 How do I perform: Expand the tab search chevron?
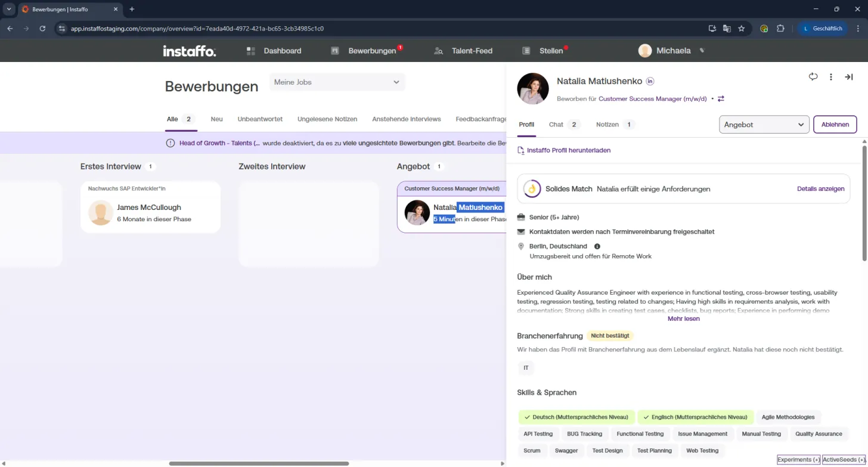(x=8, y=9)
